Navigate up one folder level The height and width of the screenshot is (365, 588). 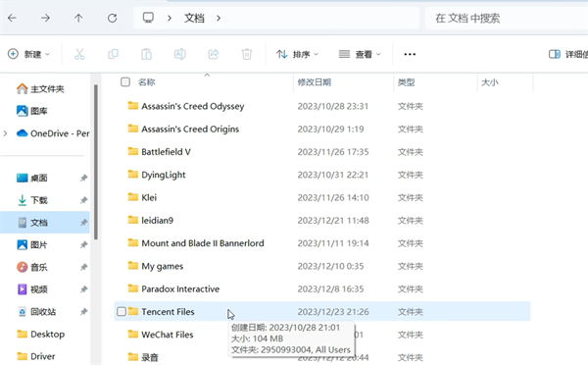pos(78,18)
